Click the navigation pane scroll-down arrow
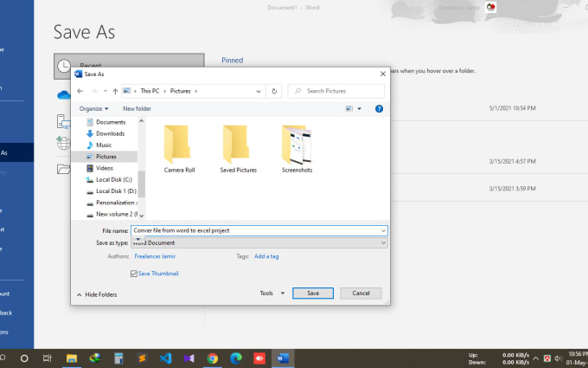Screen dimensions: 588x368 tap(141, 216)
